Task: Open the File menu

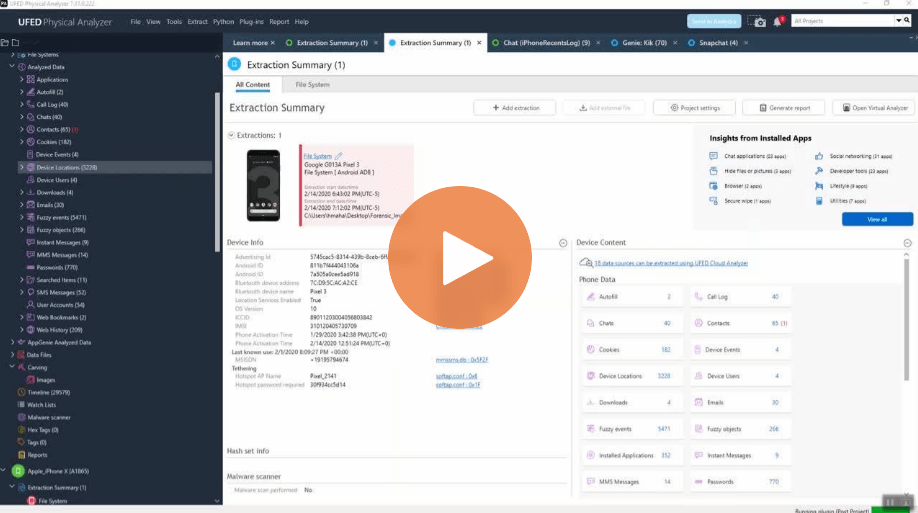Action: click(x=135, y=22)
